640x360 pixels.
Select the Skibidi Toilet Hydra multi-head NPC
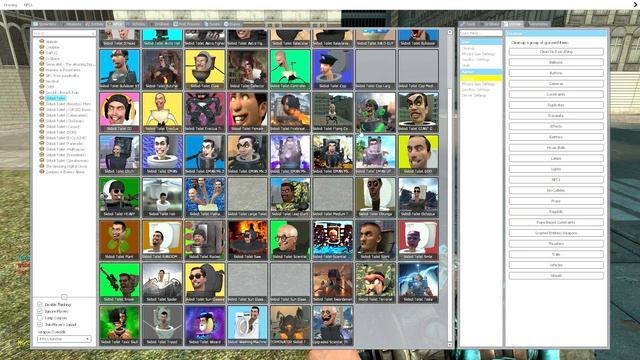point(205,198)
